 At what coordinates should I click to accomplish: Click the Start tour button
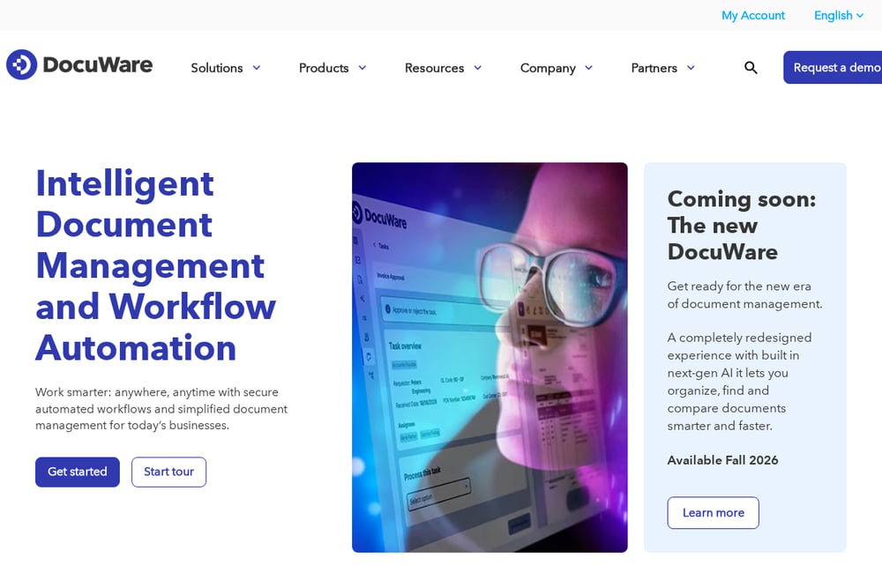[x=168, y=472]
